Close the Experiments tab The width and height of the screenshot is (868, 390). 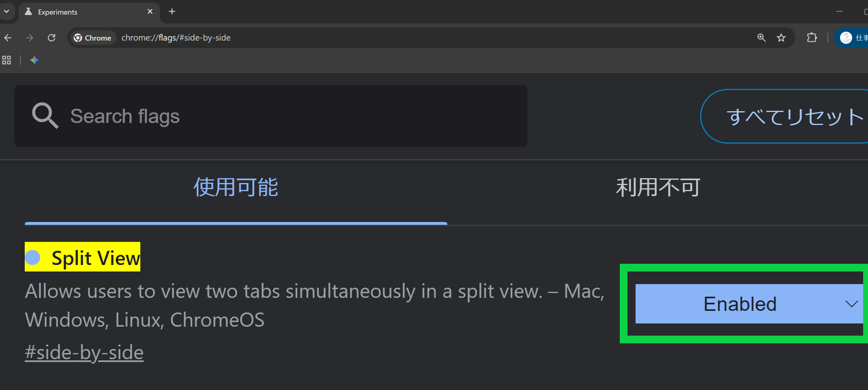pyautogui.click(x=150, y=12)
